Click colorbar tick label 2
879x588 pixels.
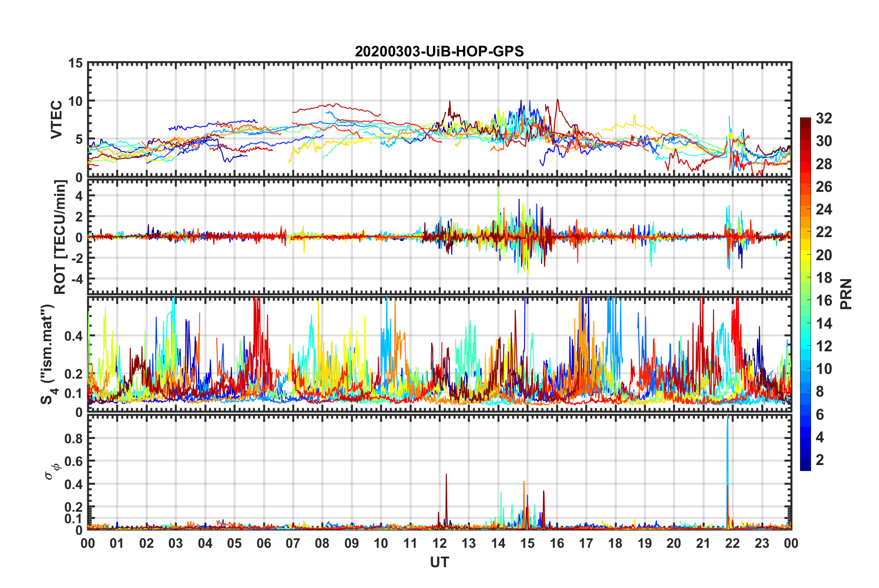point(820,460)
